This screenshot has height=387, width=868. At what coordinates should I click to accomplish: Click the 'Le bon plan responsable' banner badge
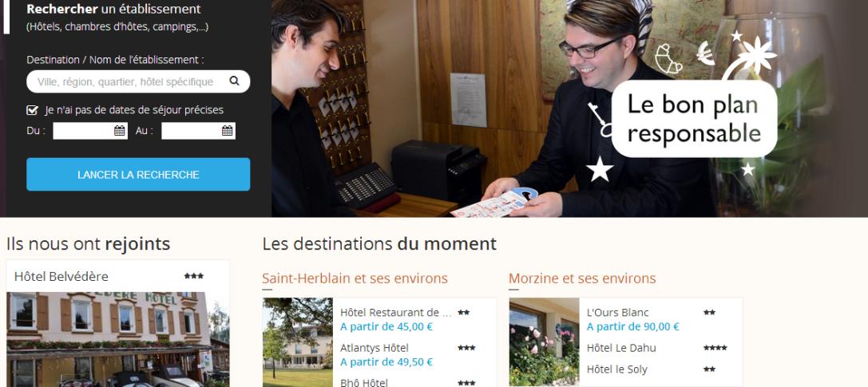tap(694, 119)
